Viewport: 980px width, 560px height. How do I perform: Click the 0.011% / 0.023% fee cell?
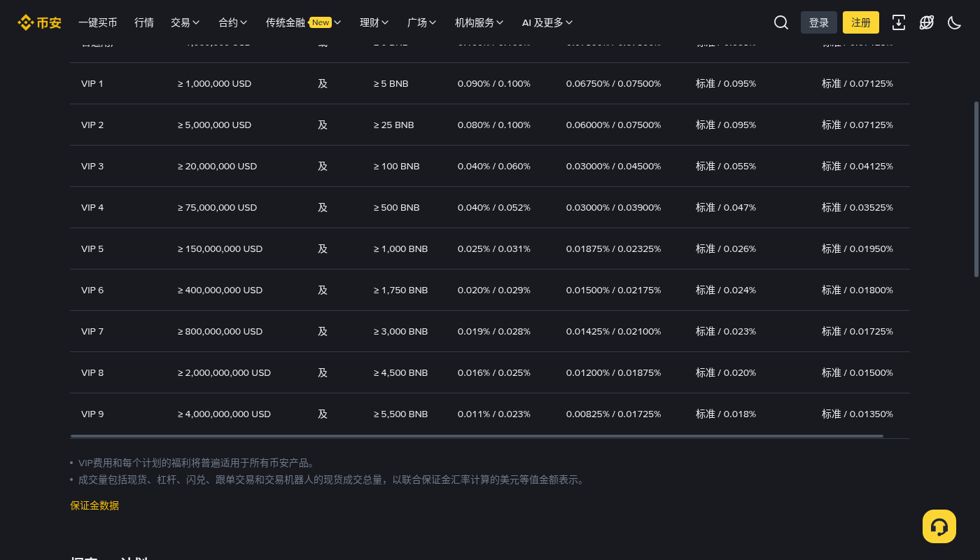494,414
